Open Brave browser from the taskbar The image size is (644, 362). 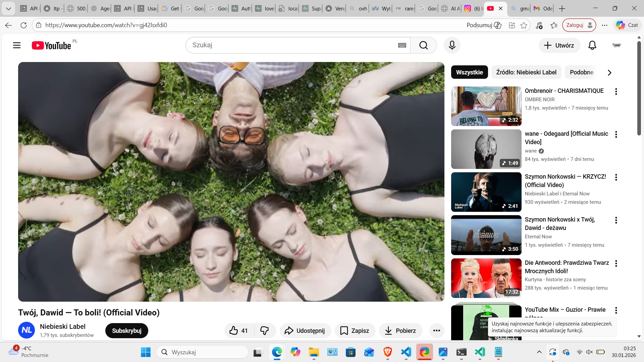point(387,352)
